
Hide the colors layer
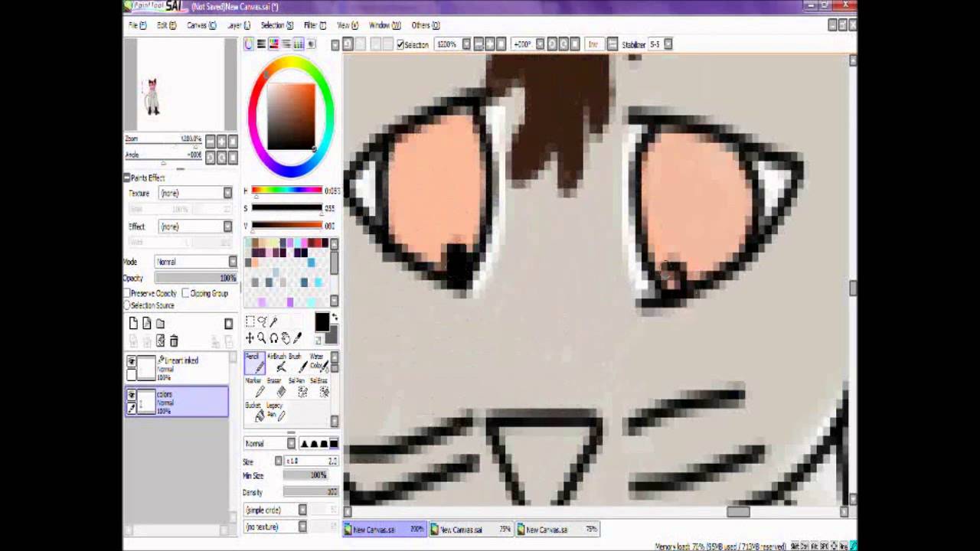(x=132, y=396)
